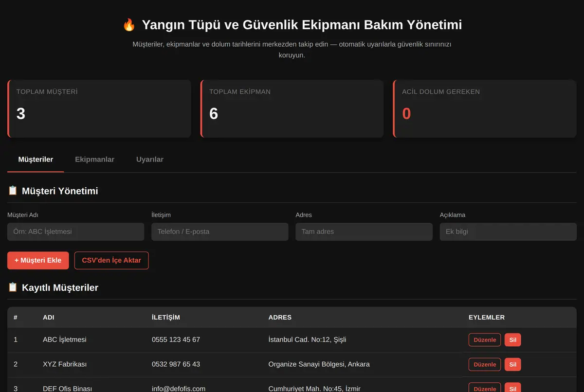Select the Toplam Ekipman stat card
Screen dimensions: 584x392
tap(292, 109)
